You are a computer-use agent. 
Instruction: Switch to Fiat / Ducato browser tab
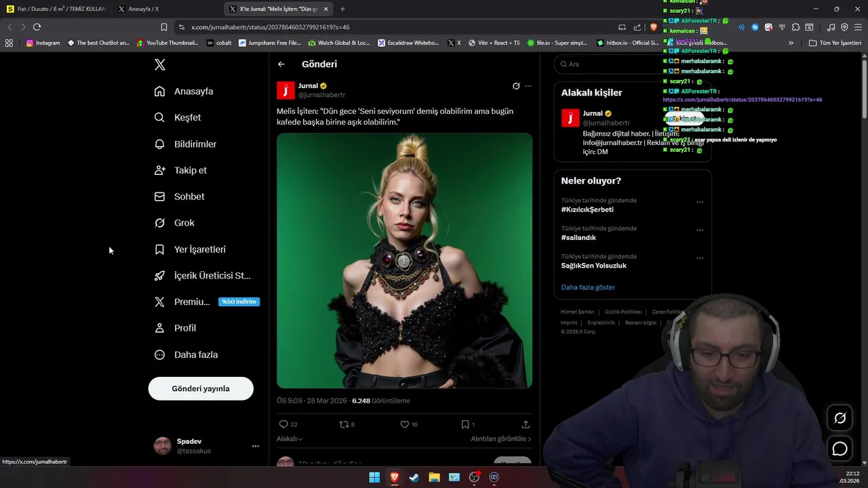tap(56, 9)
